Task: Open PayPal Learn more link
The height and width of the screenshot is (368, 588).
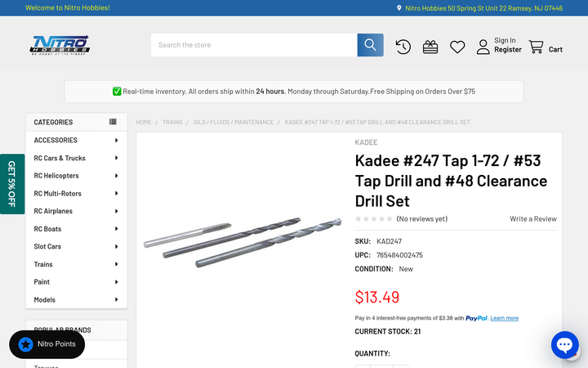Action: [505, 318]
